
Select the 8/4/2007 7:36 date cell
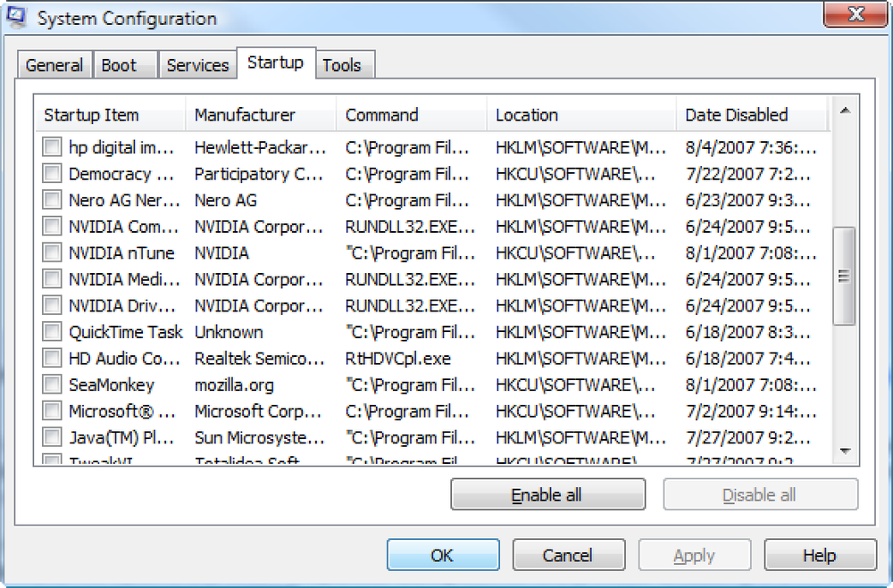tap(751, 147)
